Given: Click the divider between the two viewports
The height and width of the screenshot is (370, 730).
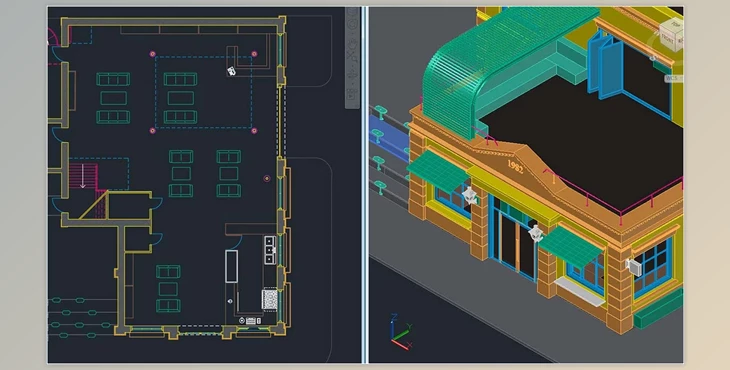Looking at the screenshot, I should (365, 185).
